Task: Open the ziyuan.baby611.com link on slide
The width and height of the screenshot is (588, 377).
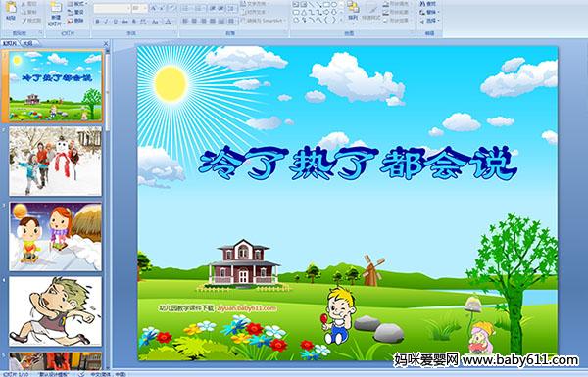Action: click(x=246, y=308)
